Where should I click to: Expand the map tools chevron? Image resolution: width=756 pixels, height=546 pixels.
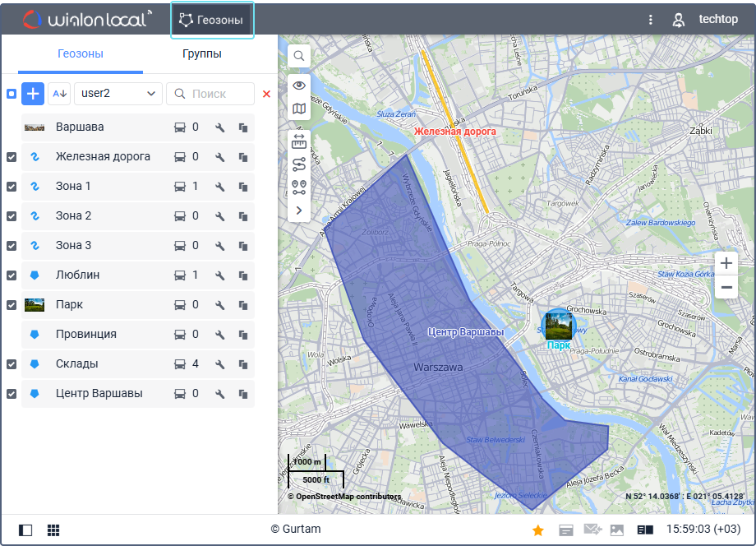[299, 211]
